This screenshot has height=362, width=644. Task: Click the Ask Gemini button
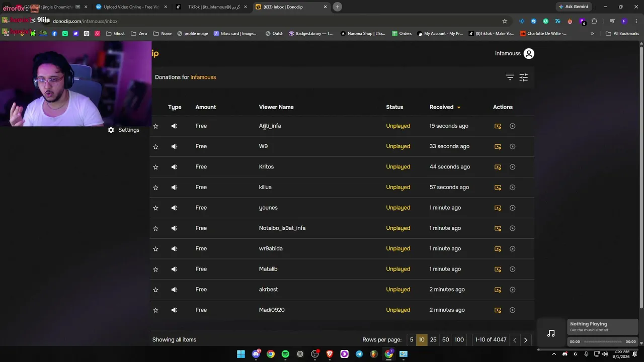click(573, 7)
